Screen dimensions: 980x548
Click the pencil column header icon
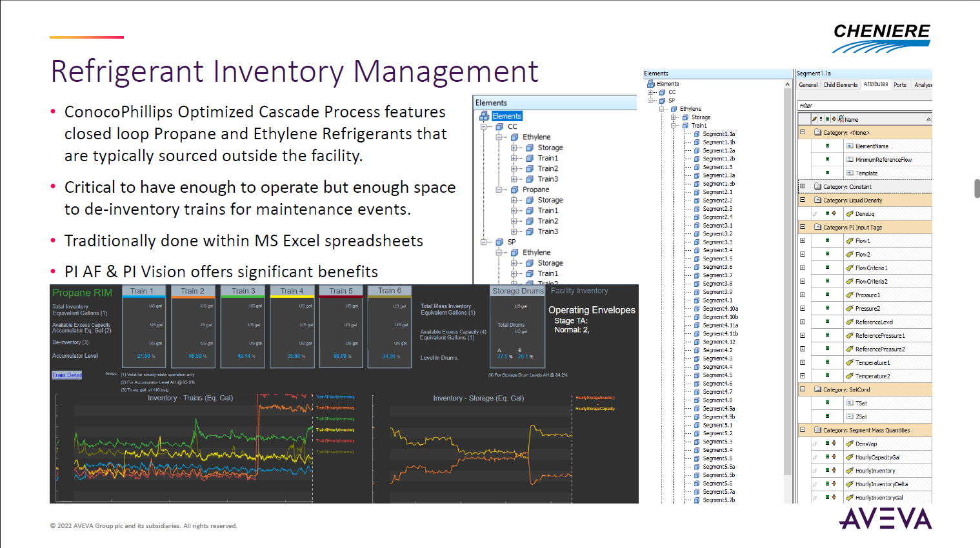814,119
